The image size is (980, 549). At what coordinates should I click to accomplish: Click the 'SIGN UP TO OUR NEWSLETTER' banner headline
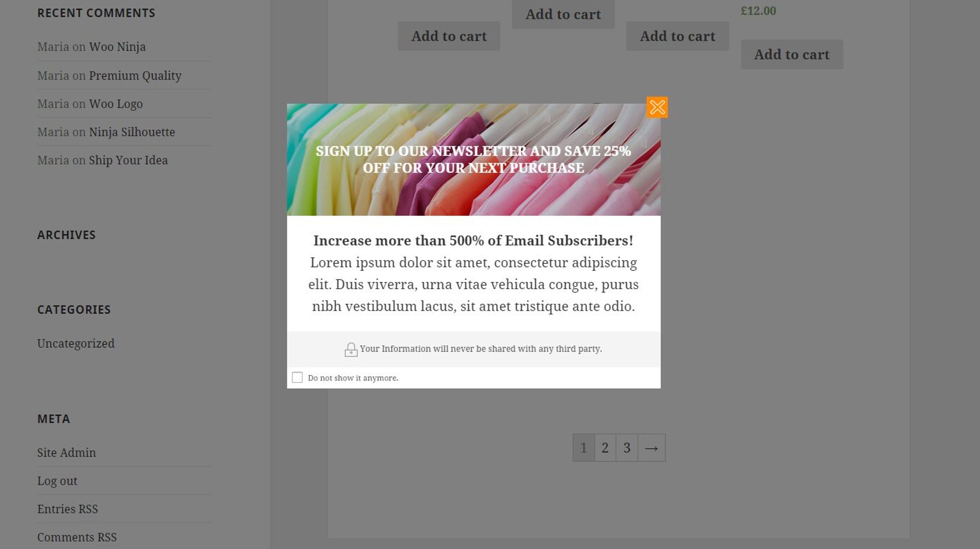click(473, 159)
